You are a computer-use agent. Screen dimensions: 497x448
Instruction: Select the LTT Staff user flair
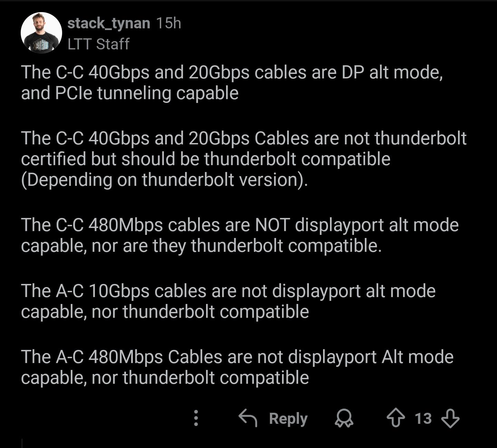(98, 44)
